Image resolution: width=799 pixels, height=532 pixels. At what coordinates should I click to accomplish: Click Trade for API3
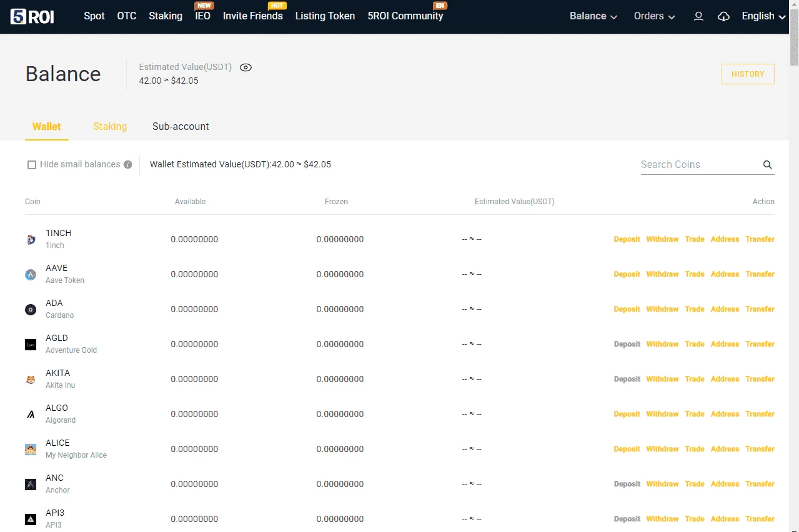click(695, 519)
